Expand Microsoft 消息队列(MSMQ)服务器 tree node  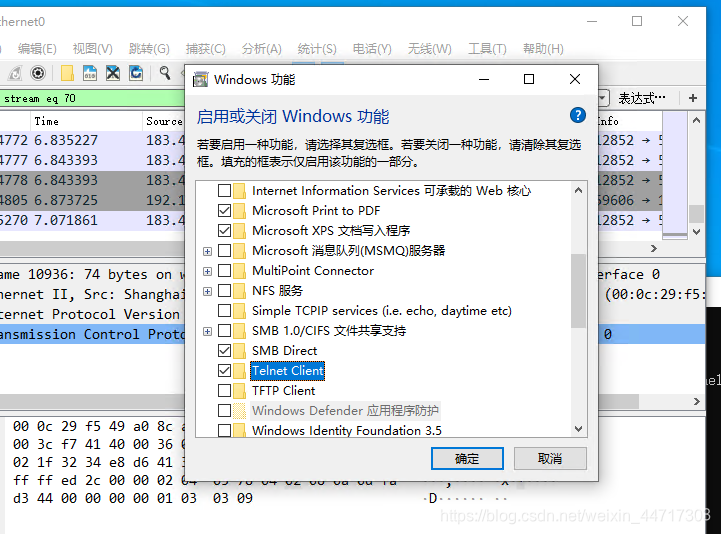(207, 251)
